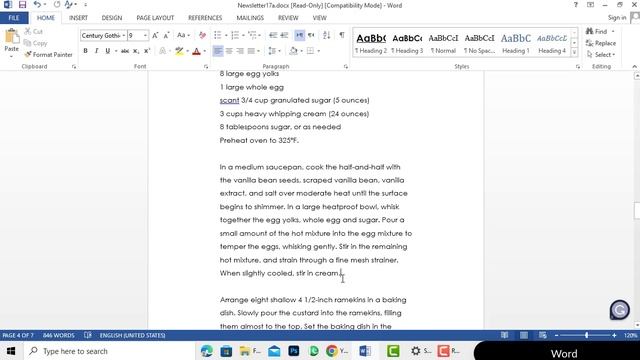Click the Cut scissors icon

(x=33, y=31)
